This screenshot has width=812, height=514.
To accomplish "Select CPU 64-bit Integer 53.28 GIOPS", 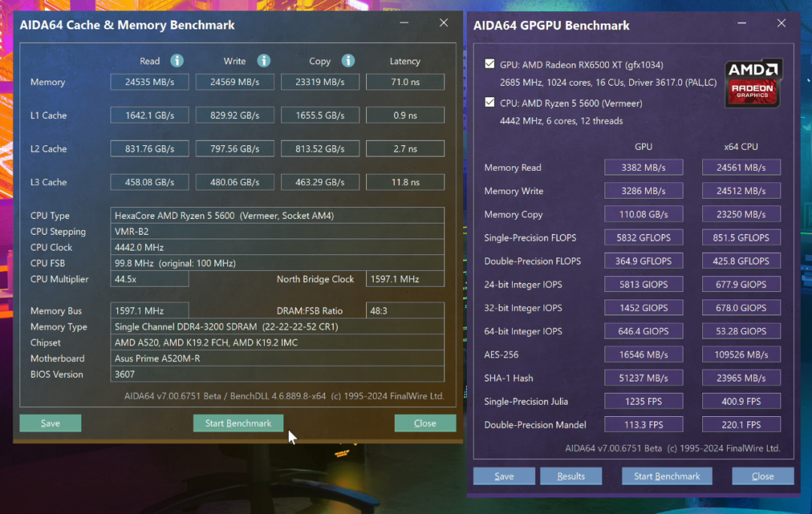I will pyautogui.click(x=741, y=330).
